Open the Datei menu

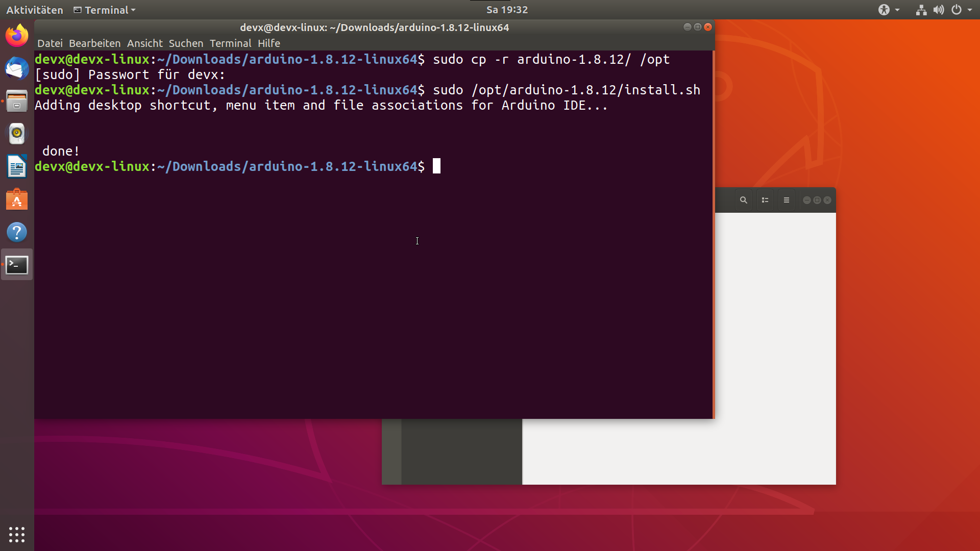50,43
